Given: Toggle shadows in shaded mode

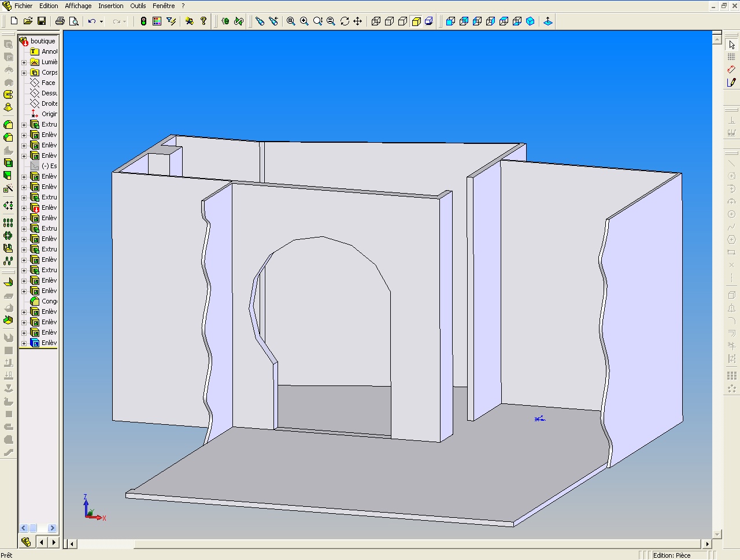Looking at the screenshot, I should (429, 21).
